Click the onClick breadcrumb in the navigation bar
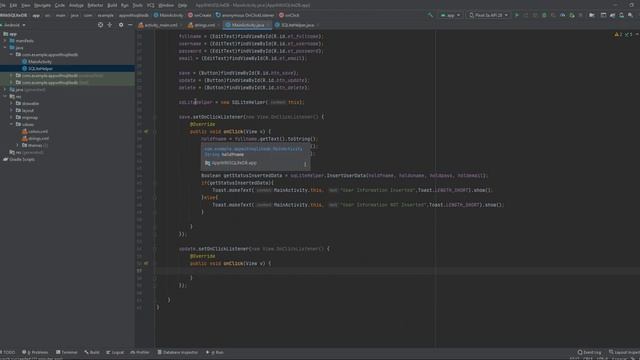This screenshot has width=640, height=360. pyautogui.click(x=289, y=15)
